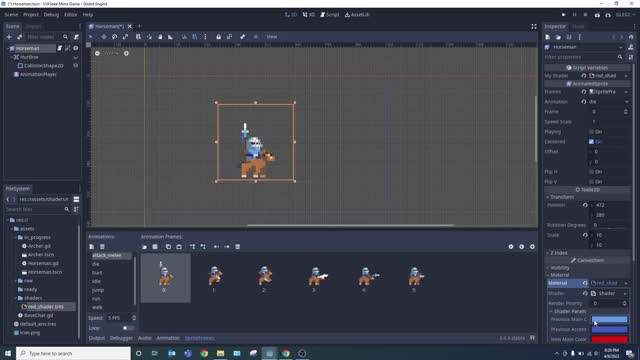Click the lock selected node icon
Screen dimensions: 640x360
pyautogui.click(x=218, y=37)
